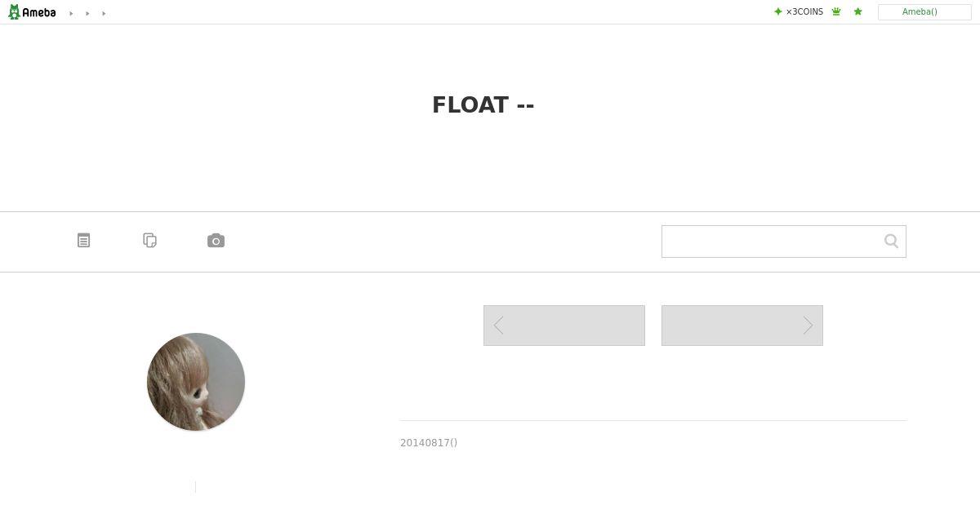Open the blog entry list icon
The height and width of the screenshot is (514, 980).
[83, 240]
